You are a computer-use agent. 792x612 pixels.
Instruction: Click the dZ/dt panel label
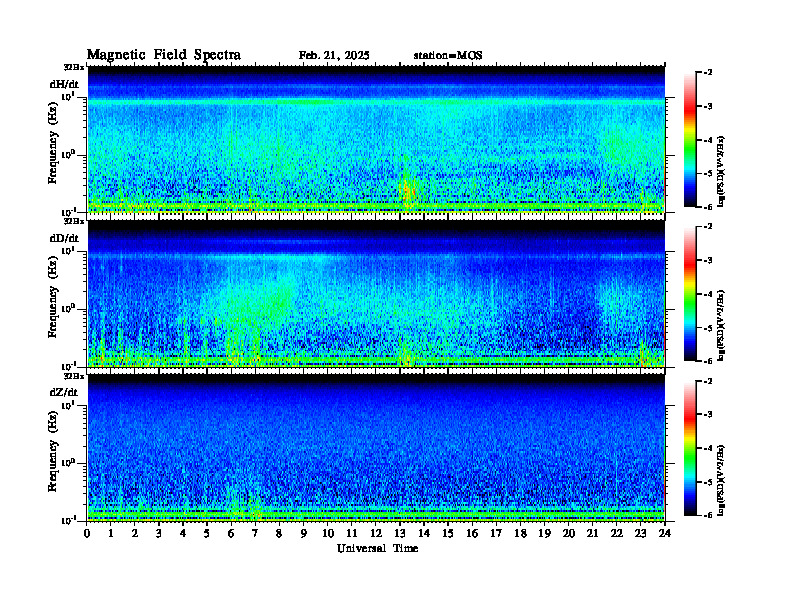64,392
